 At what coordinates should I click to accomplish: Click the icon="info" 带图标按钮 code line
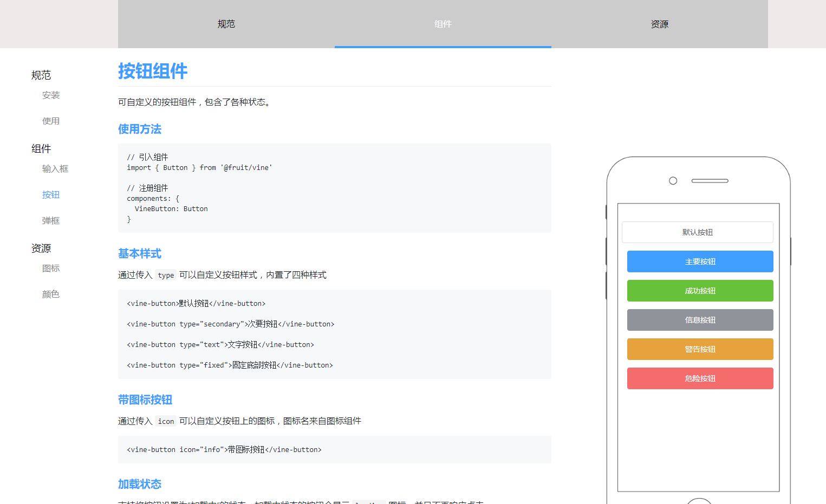(224, 449)
